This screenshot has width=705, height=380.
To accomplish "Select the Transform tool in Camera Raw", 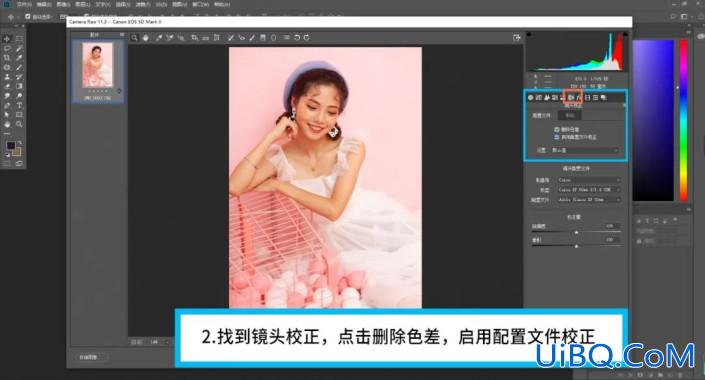I will pyautogui.click(x=216, y=38).
